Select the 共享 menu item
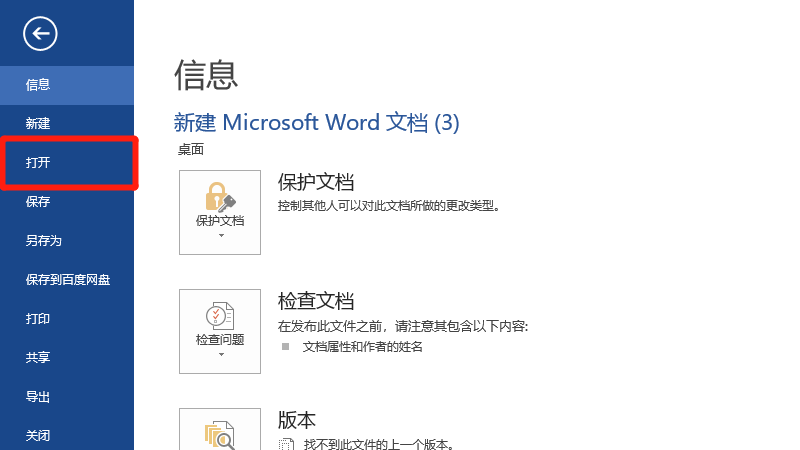 click(x=38, y=358)
